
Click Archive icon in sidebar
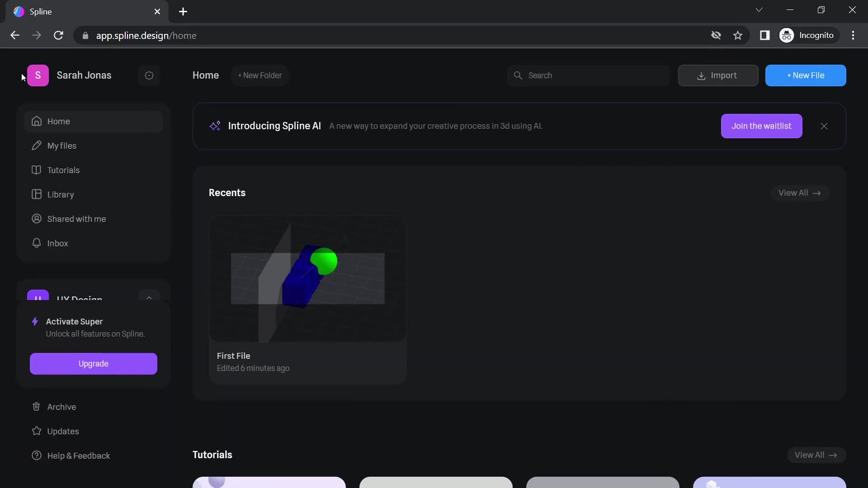click(x=36, y=406)
